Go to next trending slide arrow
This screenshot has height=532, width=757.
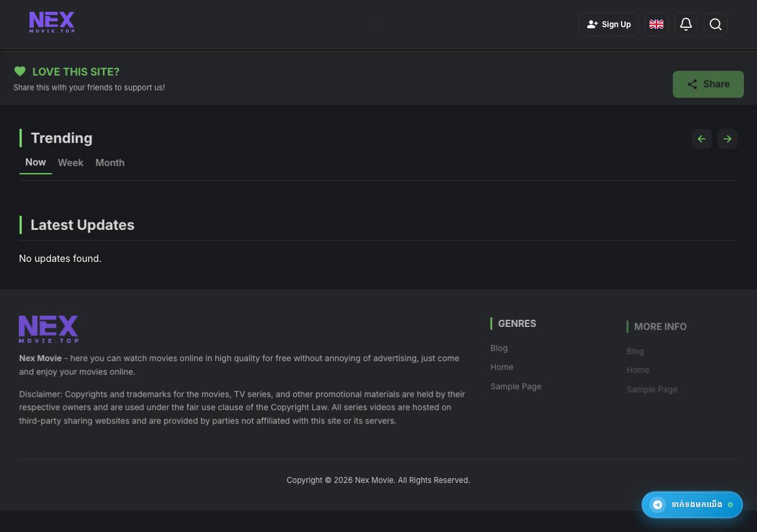727,139
